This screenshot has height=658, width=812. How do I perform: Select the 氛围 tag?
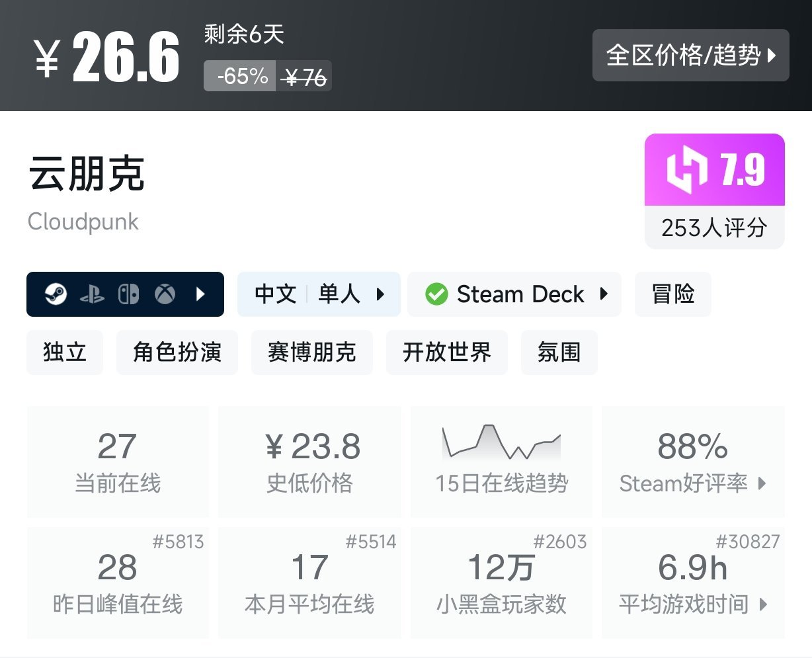559,352
